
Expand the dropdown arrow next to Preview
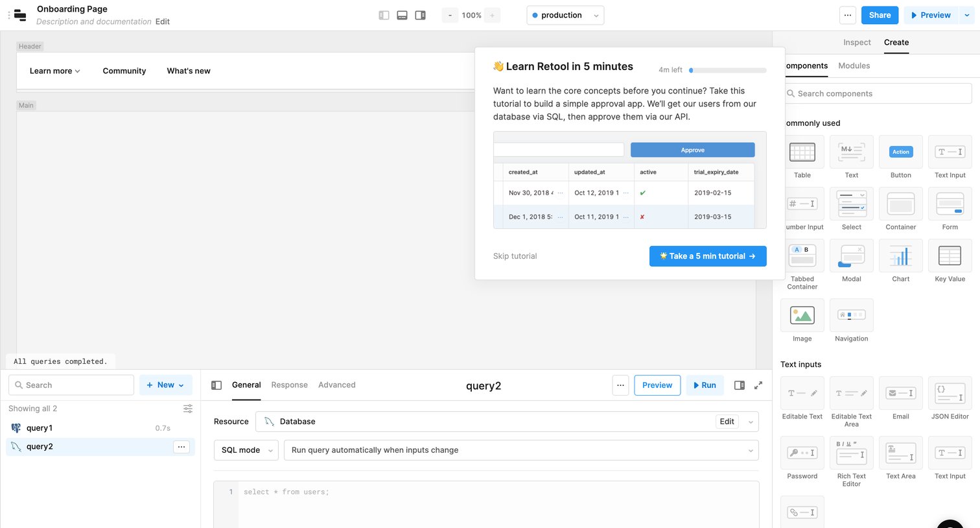[x=966, y=15]
